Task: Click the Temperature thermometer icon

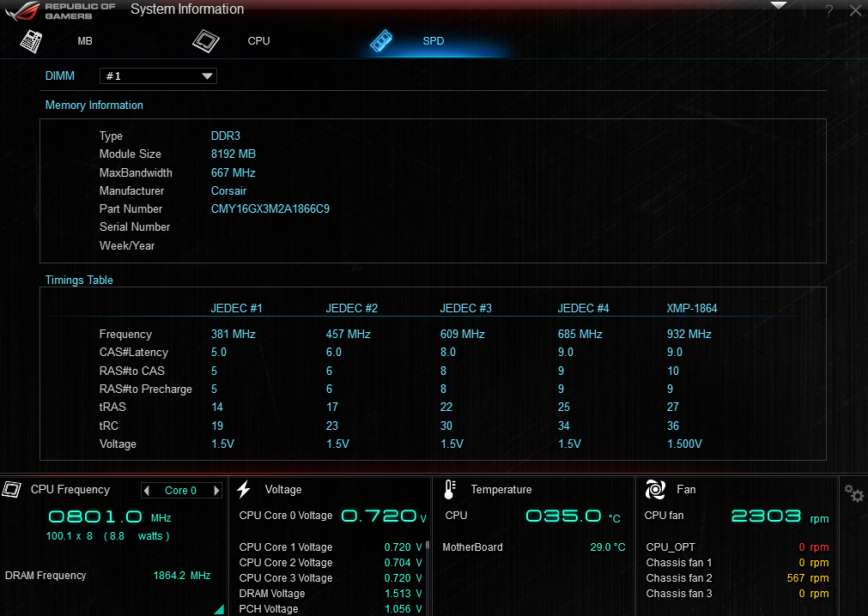Action: [x=450, y=489]
